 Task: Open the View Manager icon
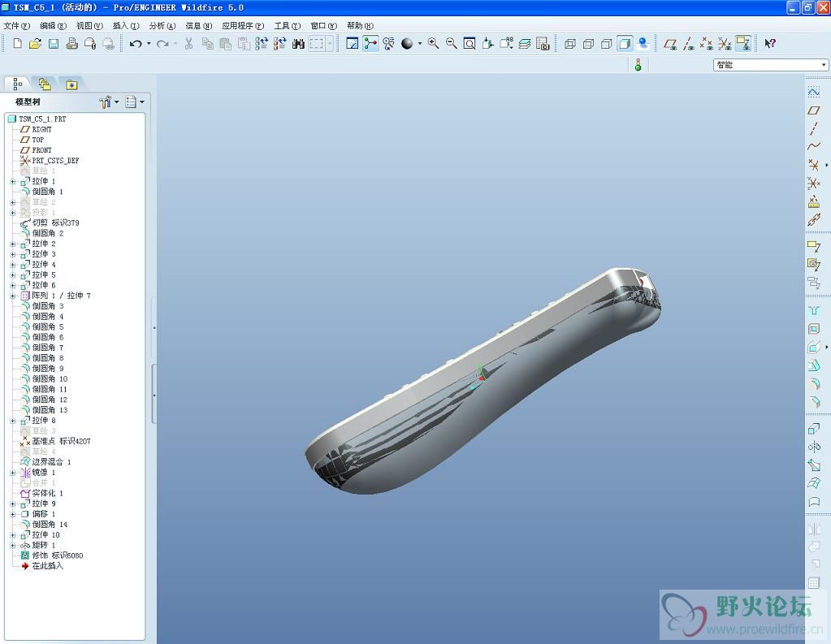543,44
